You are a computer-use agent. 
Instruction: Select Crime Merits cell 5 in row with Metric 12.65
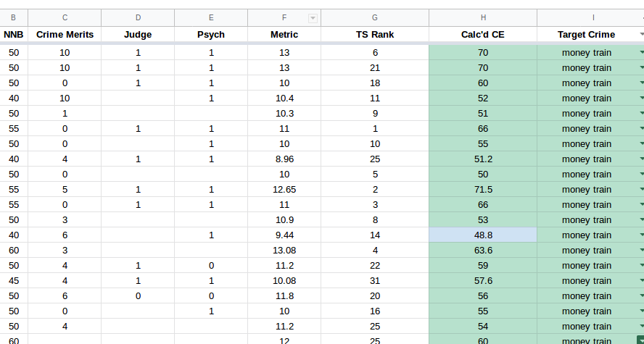coord(65,190)
